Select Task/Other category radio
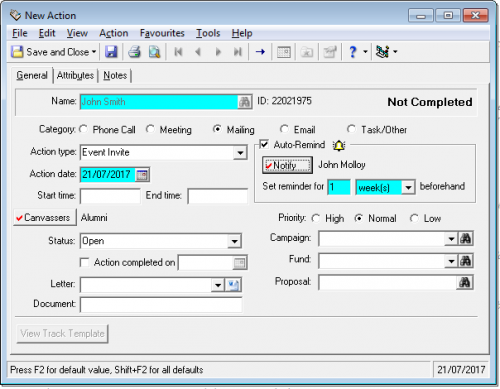 click(x=351, y=129)
